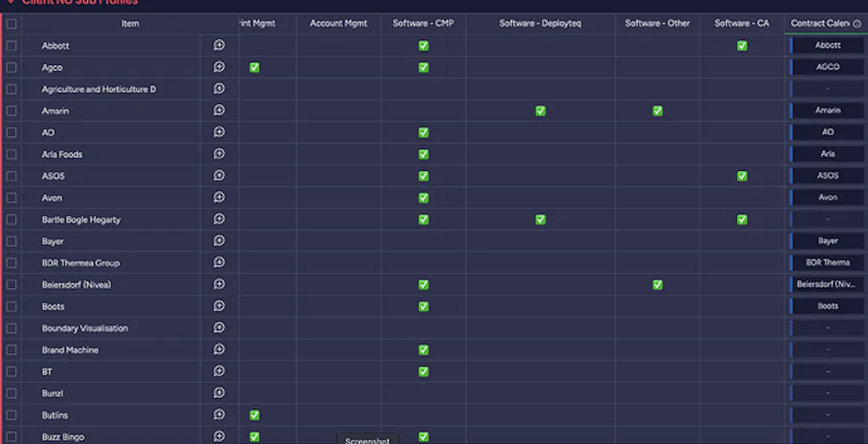This screenshot has height=444, width=868.
Task: Open conversation icon for Bartle Bogle Hegarty
Action: (x=220, y=219)
